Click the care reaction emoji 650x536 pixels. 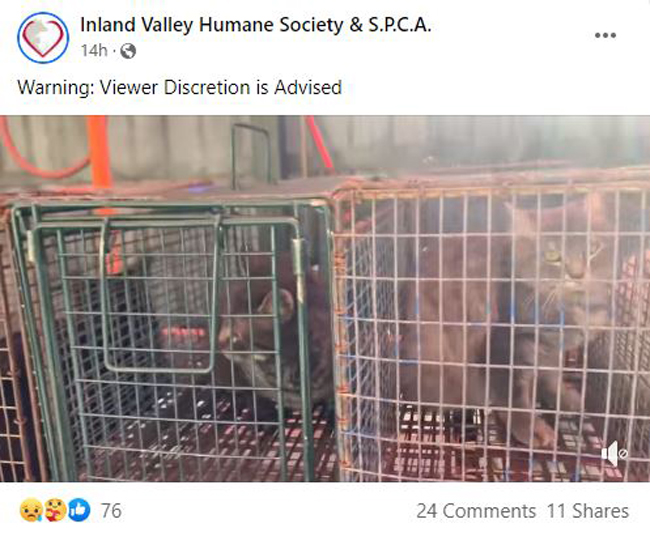coord(55,510)
